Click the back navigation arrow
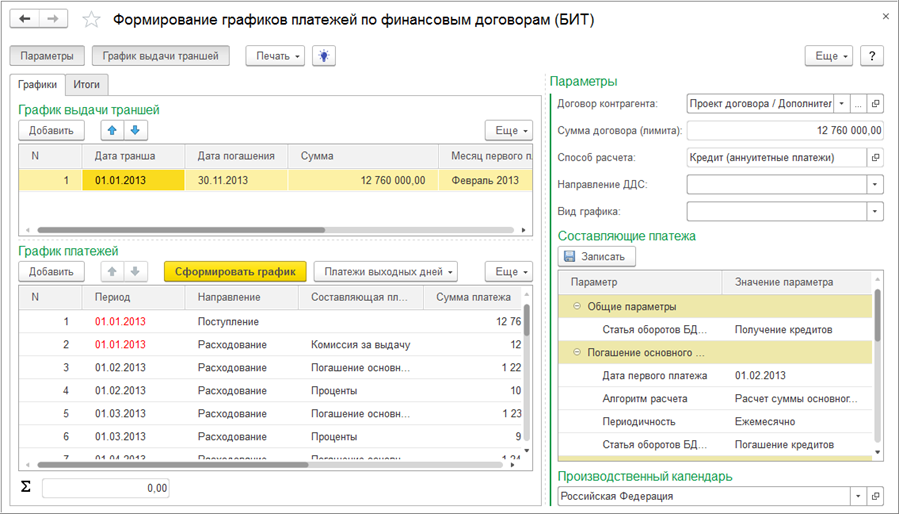The width and height of the screenshot is (900, 514). pos(24,19)
